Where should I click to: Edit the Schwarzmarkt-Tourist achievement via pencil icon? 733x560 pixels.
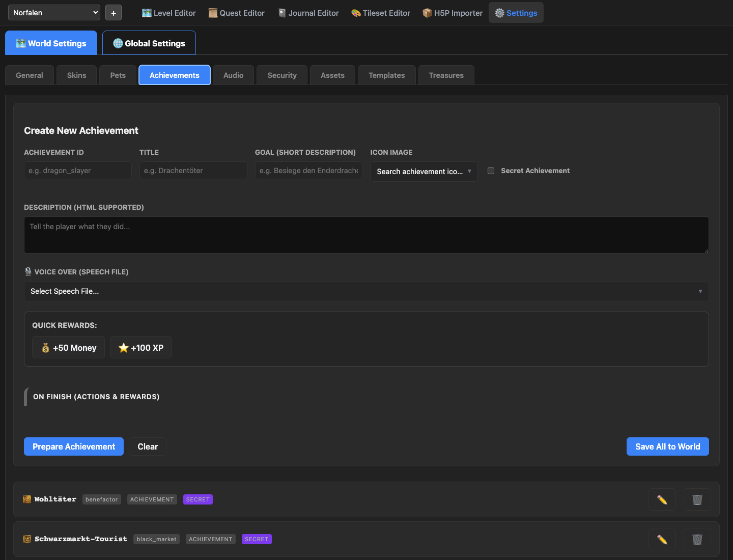coord(662,539)
